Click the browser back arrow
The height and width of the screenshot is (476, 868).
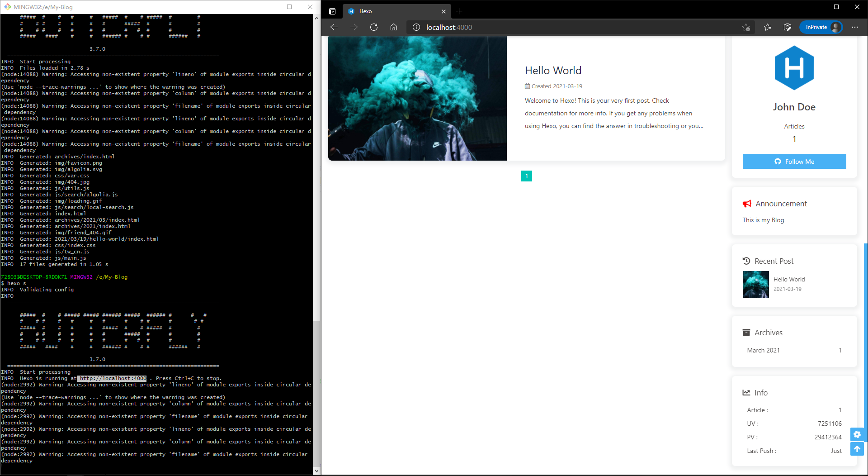tap(334, 27)
